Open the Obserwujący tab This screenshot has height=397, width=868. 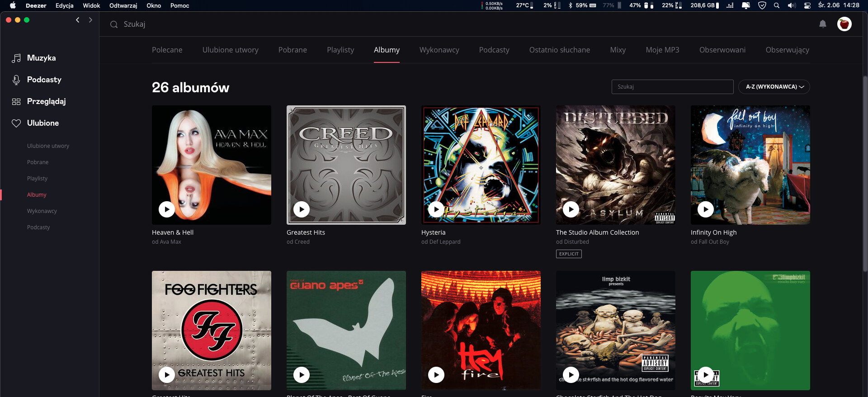788,50
